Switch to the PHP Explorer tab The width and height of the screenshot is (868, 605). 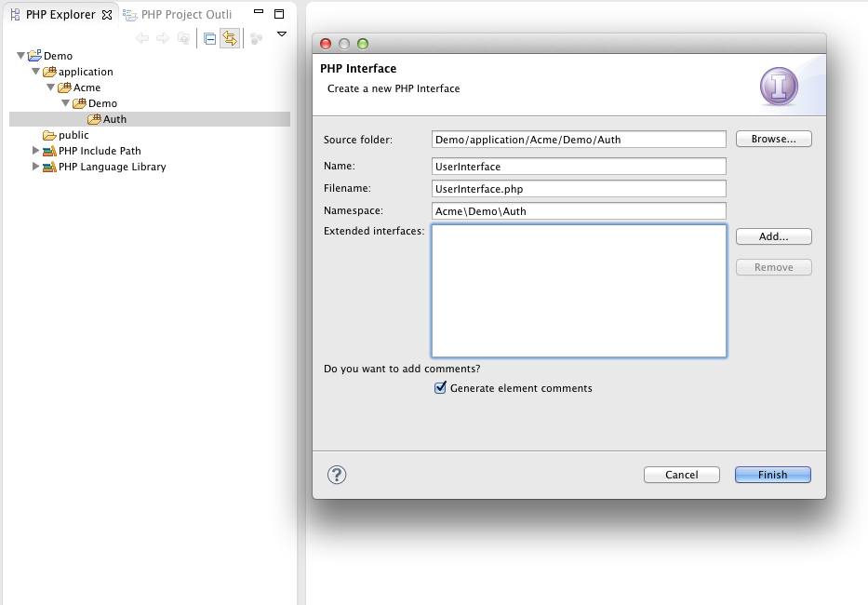coord(60,14)
